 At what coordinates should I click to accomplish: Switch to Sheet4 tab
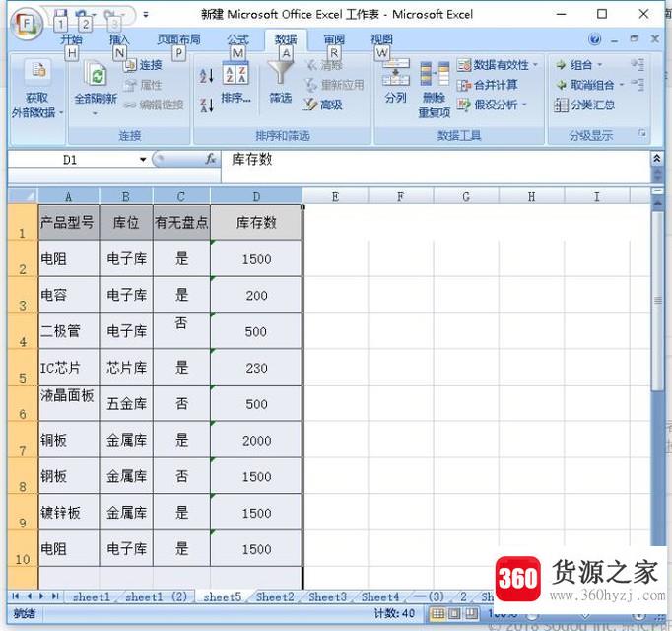click(379, 596)
